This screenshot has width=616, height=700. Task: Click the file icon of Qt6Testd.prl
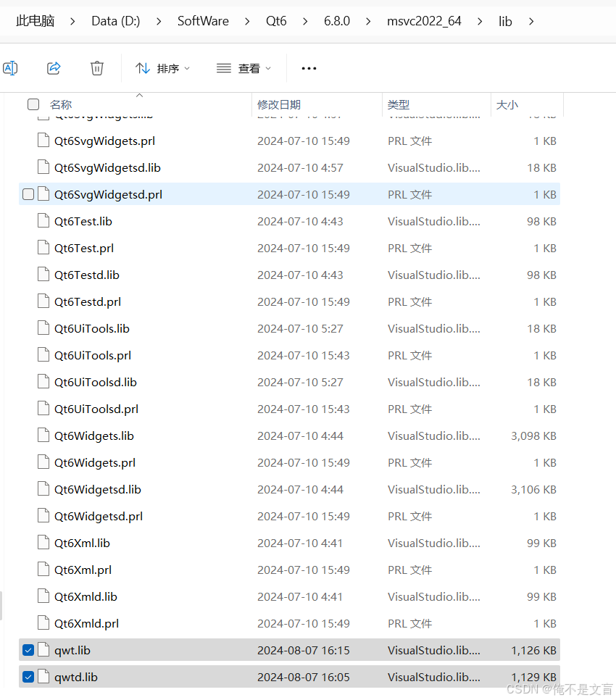tap(43, 301)
